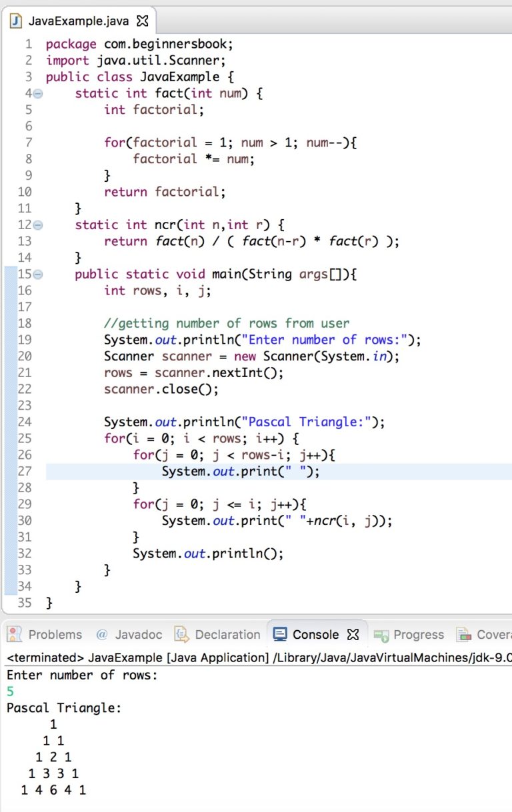Select the Console tab

pyautogui.click(x=316, y=634)
